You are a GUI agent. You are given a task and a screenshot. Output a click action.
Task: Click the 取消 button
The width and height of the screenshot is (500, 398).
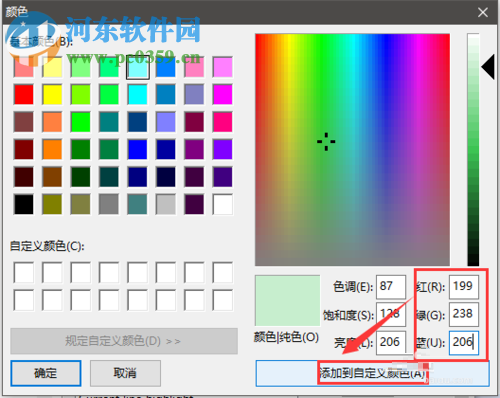click(x=125, y=373)
